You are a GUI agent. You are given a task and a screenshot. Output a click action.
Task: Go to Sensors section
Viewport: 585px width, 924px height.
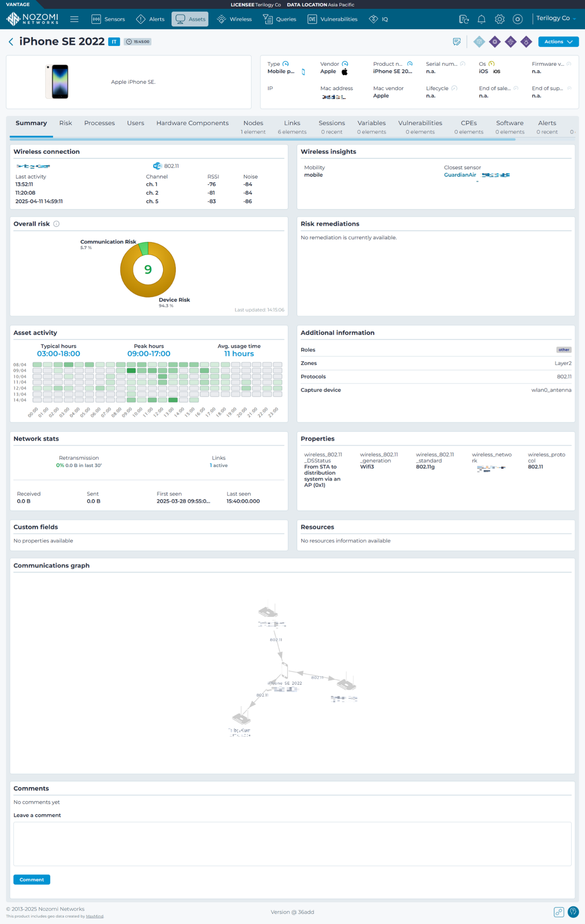tap(108, 19)
